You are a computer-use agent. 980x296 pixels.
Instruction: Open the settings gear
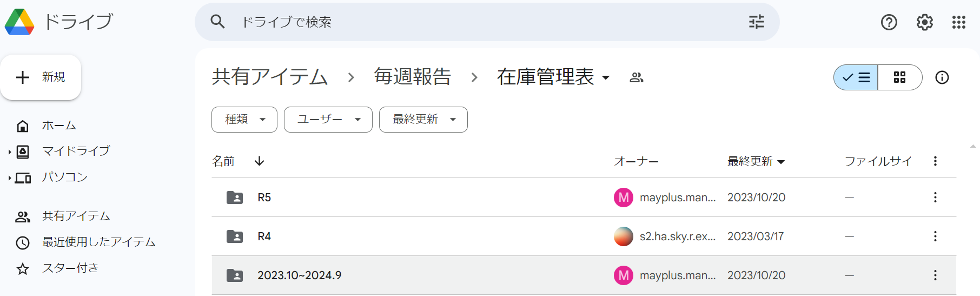924,22
